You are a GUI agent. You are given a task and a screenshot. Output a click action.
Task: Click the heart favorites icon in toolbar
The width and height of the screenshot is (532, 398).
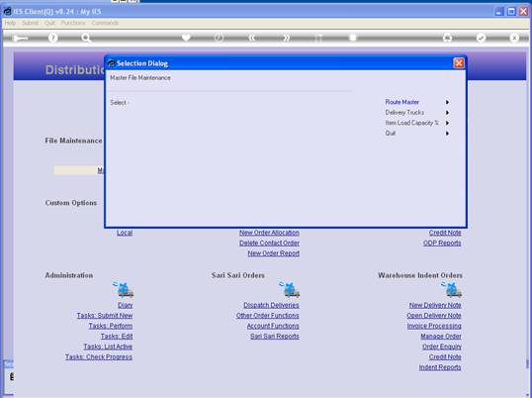click(186, 38)
